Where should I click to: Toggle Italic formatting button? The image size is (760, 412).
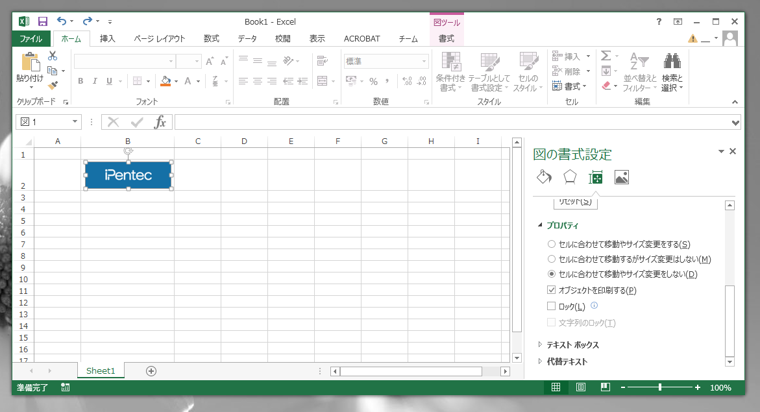95,81
